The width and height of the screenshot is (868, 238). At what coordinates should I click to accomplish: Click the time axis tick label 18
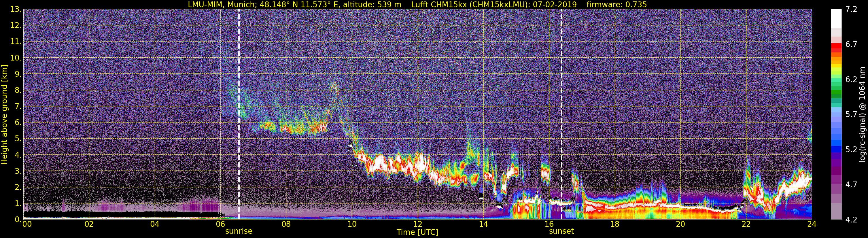click(614, 224)
